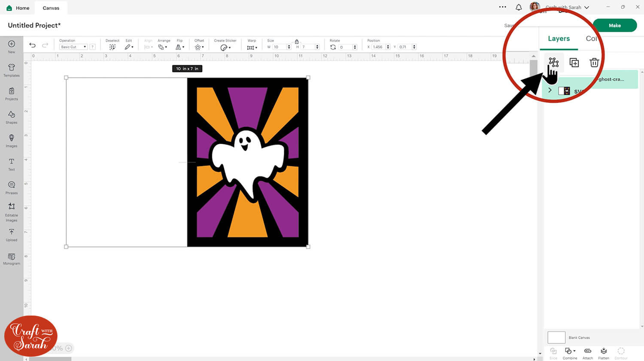Click the Duplicate layer icon

tap(574, 63)
